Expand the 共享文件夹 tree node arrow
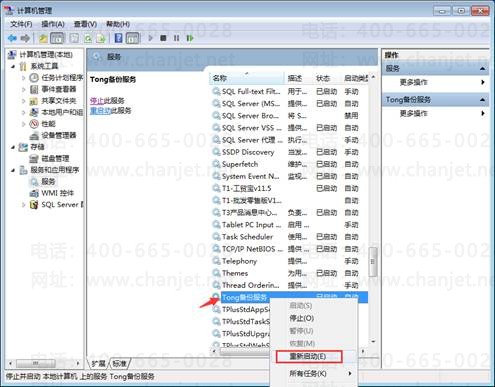495x387 pixels. [x=24, y=101]
